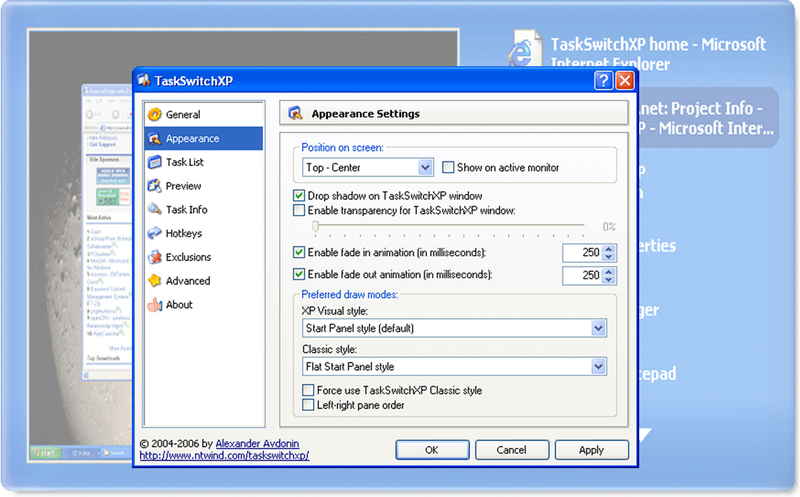Open the Alexander Avdonin link
The width and height of the screenshot is (800, 497).
tap(257, 443)
